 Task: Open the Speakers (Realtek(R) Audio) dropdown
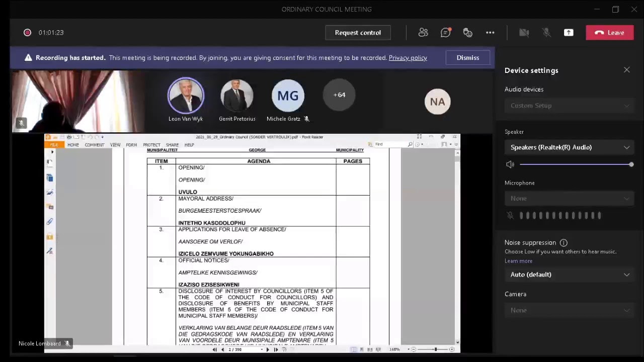click(x=569, y=147)
